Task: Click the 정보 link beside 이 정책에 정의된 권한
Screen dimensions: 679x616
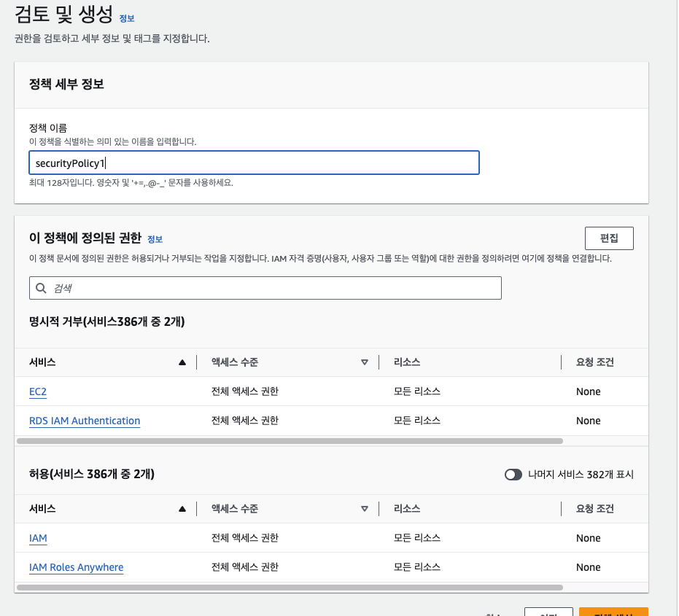Action: (155, 239)
